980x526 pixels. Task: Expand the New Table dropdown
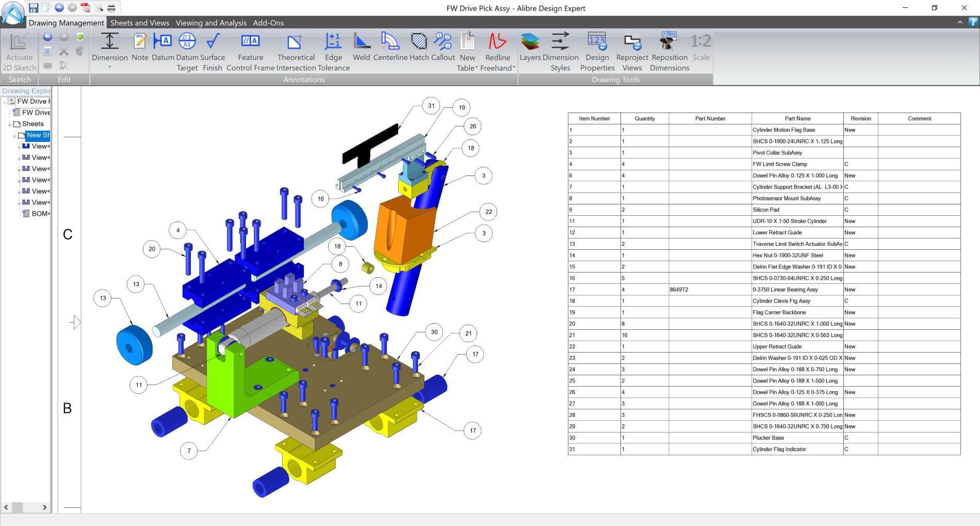pos(476,68)
